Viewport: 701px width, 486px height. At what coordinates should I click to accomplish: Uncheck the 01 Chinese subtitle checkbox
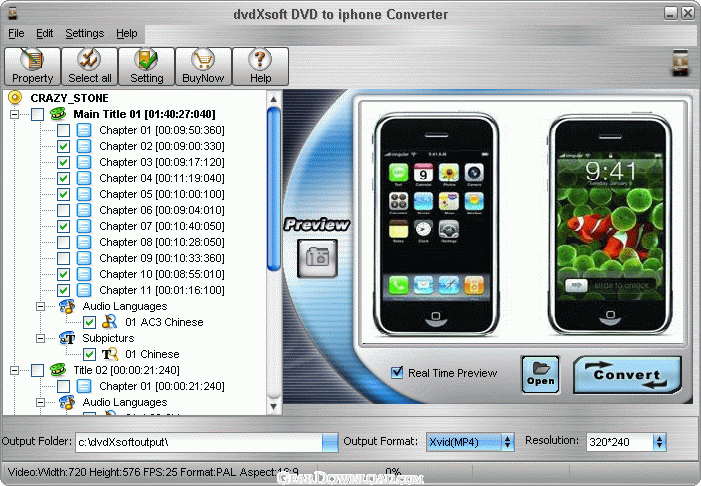tap(89, 354)
